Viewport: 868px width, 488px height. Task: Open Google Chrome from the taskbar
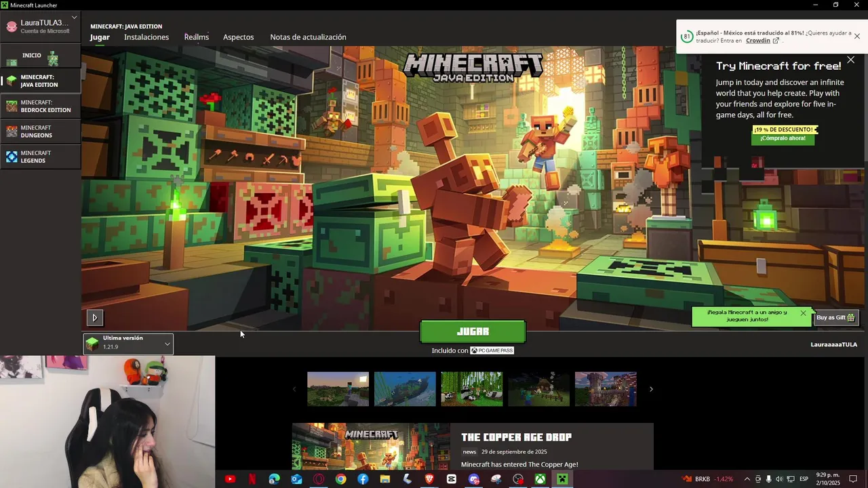point(340,479)
